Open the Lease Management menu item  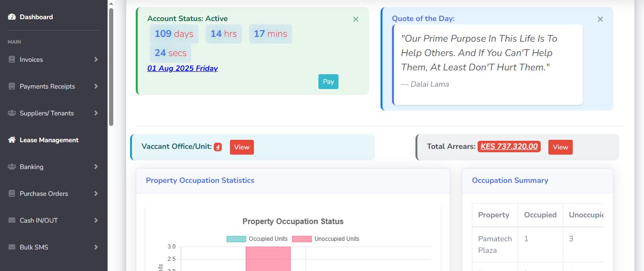[x=49, y=140]
